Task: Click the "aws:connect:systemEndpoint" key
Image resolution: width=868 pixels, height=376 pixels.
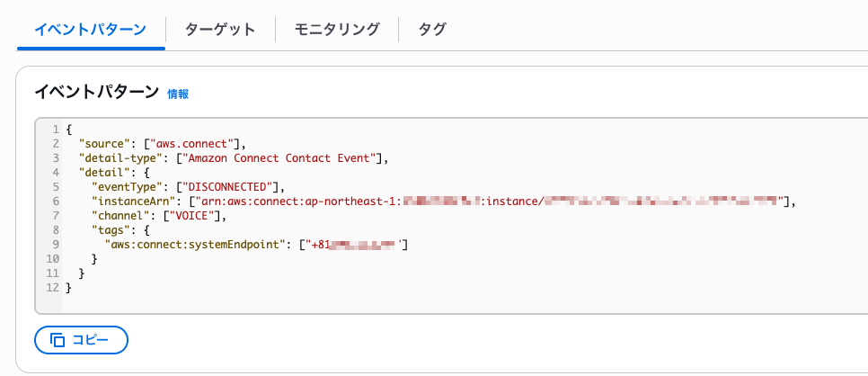Action: pyautogui.click(x=199, y=245)
